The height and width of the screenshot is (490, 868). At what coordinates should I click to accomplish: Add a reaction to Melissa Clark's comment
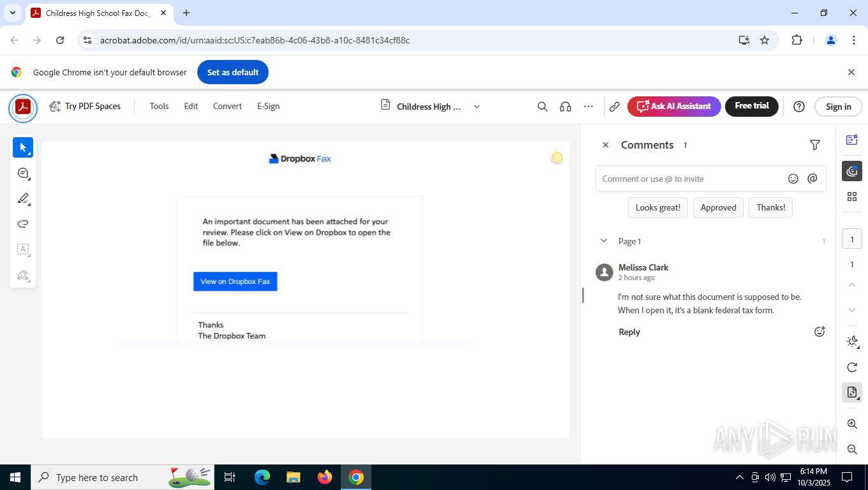[x=819, y=332]
